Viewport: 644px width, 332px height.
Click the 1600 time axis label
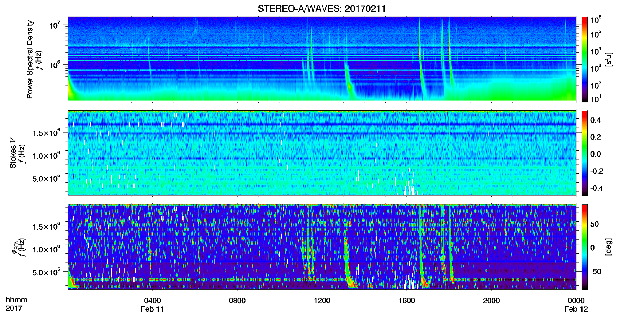(406, 300)
